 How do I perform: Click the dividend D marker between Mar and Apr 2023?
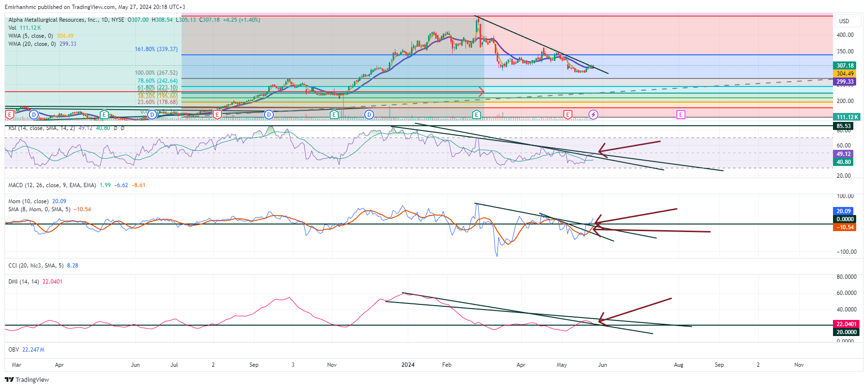click(34, 114)
